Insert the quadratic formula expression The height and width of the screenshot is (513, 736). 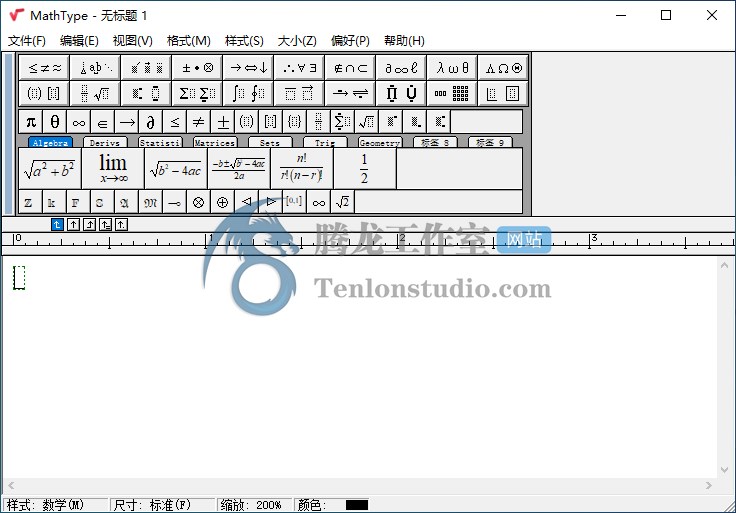tap(239, 168)
